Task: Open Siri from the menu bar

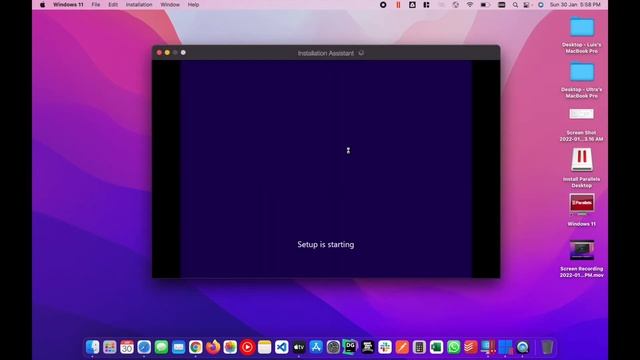Action: click(x=540, y=5)
